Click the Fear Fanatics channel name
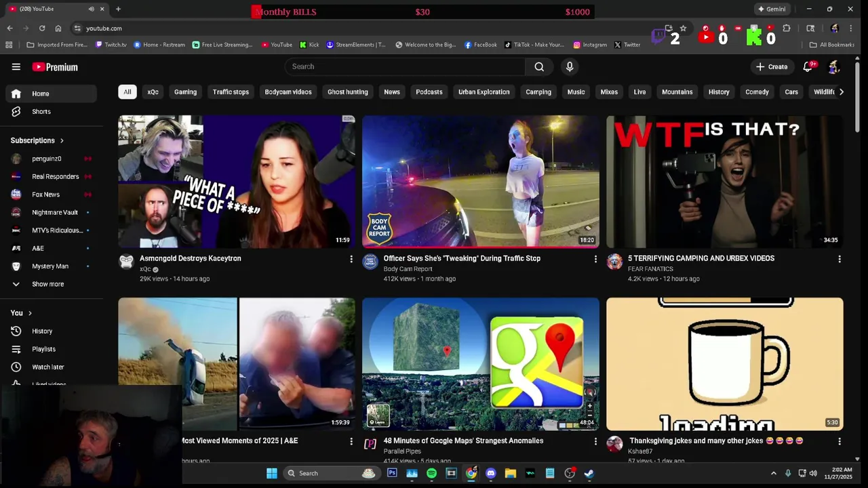This screenshot has width=868, height=488. coord(650,269)
